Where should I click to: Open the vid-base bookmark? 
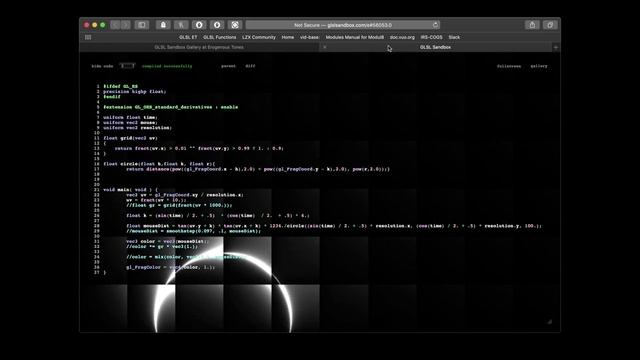pos(309,37)
